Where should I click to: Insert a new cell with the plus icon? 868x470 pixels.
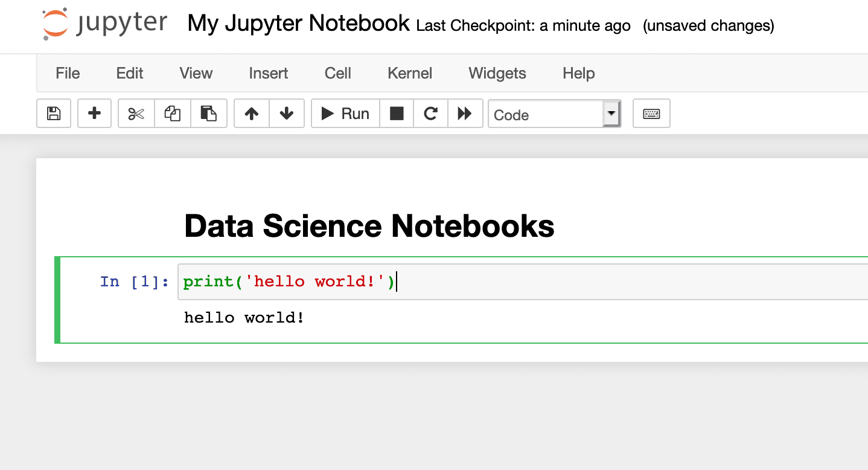point(94,113)
